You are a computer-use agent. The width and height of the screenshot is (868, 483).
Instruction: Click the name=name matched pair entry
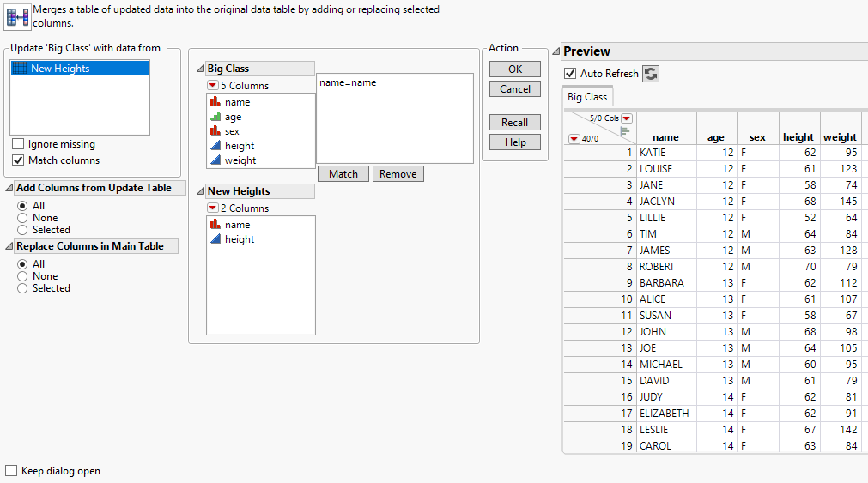coord(348,83)
